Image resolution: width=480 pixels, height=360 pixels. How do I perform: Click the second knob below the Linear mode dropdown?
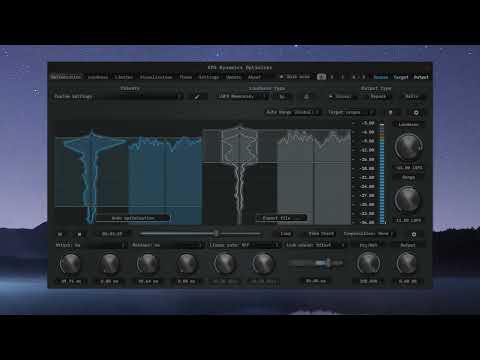pos(263,263)
